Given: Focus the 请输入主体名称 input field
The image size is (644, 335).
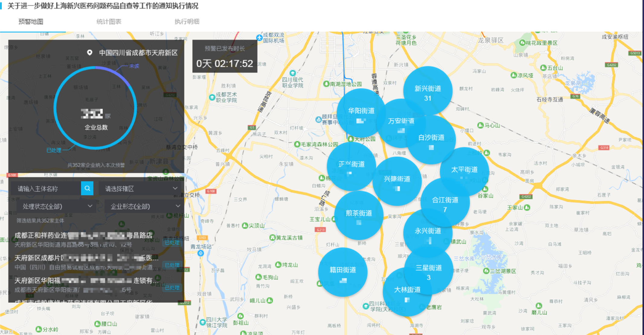Looking at the screenshot, I should [46, 188].
